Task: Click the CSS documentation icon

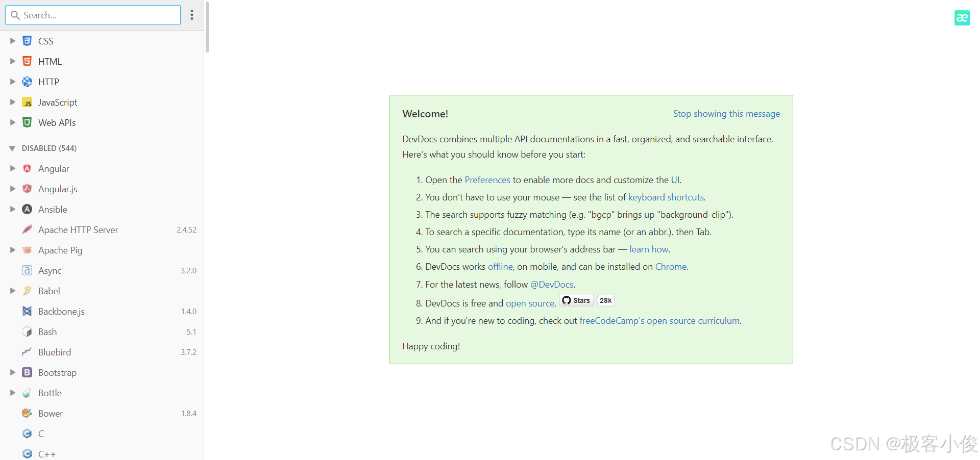Action: click(27, 41)
